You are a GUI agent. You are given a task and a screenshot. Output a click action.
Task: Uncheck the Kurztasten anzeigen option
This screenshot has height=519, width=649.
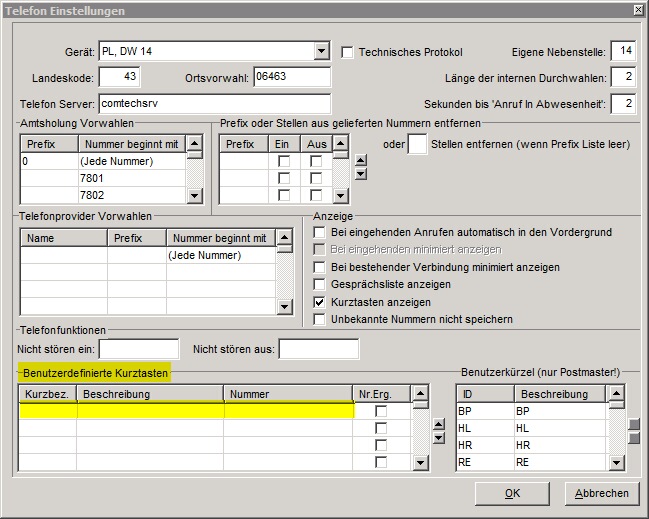coord(320,302)
